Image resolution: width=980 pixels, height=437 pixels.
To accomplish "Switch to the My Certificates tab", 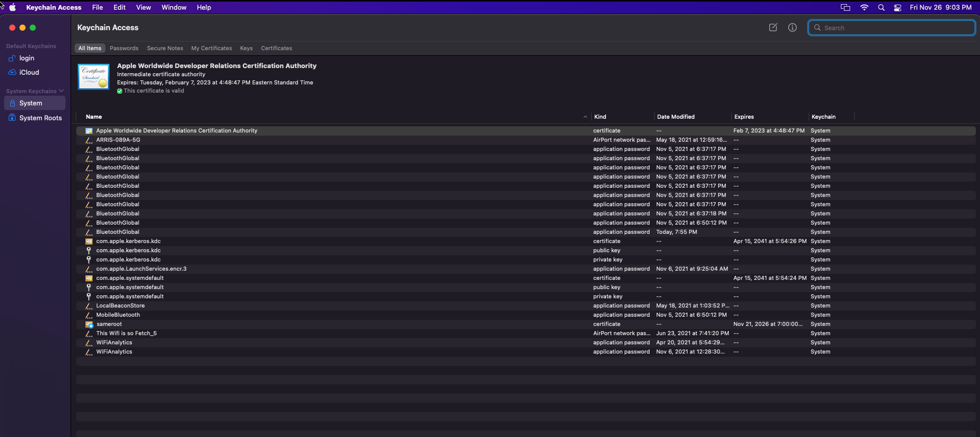I will pyautogui.click(x=212, y=48).
